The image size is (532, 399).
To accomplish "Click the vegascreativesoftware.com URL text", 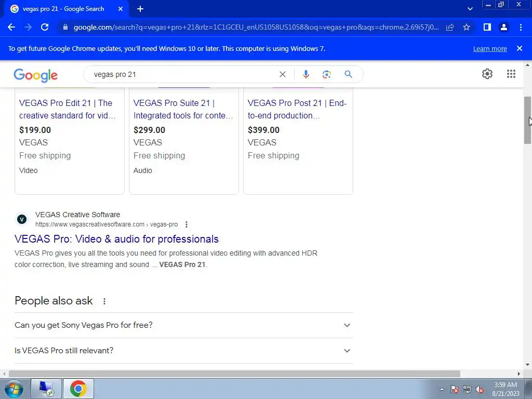I will [107, 224].
